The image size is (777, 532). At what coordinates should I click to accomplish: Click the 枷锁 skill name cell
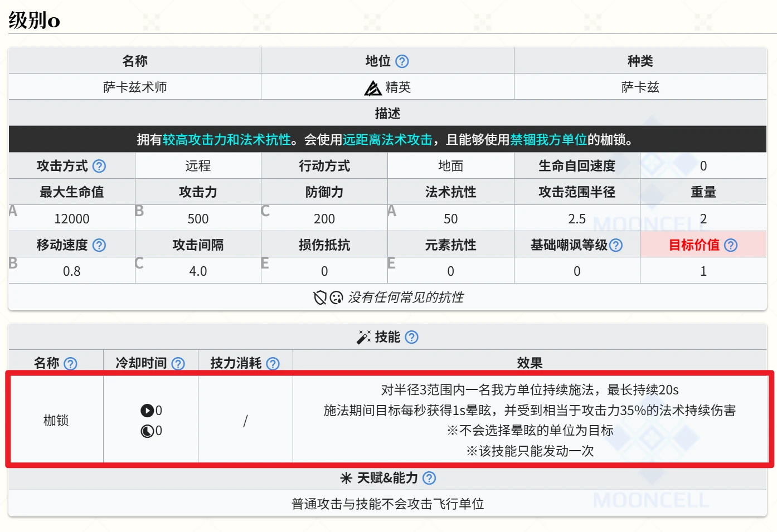click(x=56, y=421)
